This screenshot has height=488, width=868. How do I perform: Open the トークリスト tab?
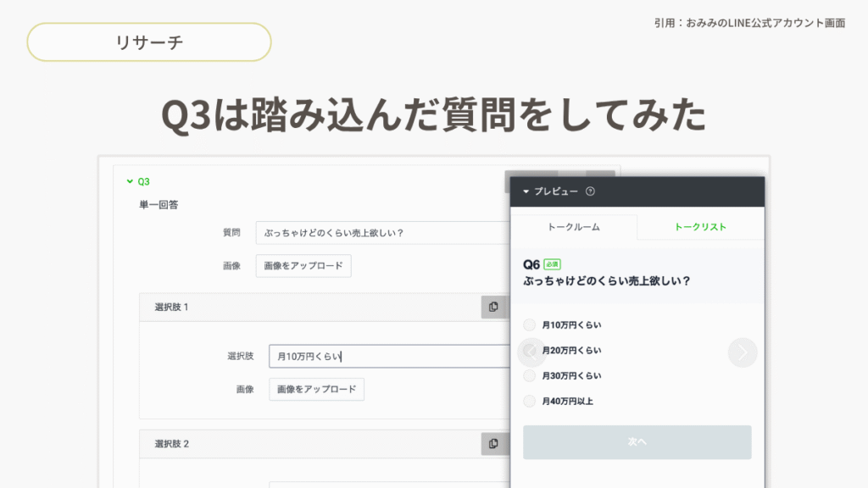700,227
